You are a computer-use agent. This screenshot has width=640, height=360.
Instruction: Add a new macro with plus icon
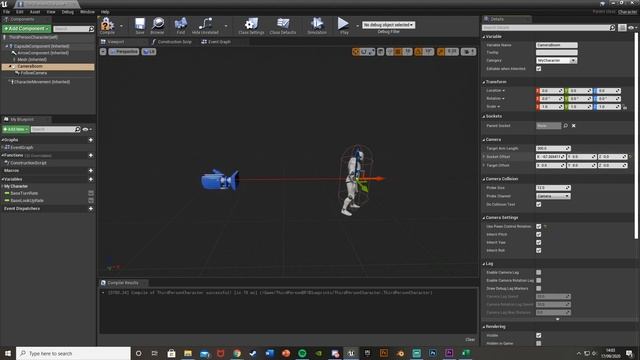click(x=91, y=171)
